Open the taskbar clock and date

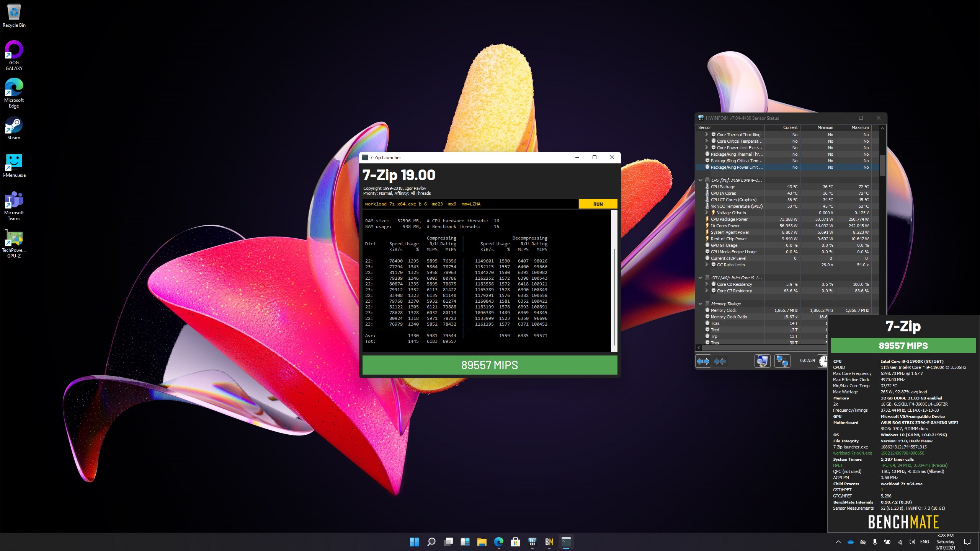(945, 542)
